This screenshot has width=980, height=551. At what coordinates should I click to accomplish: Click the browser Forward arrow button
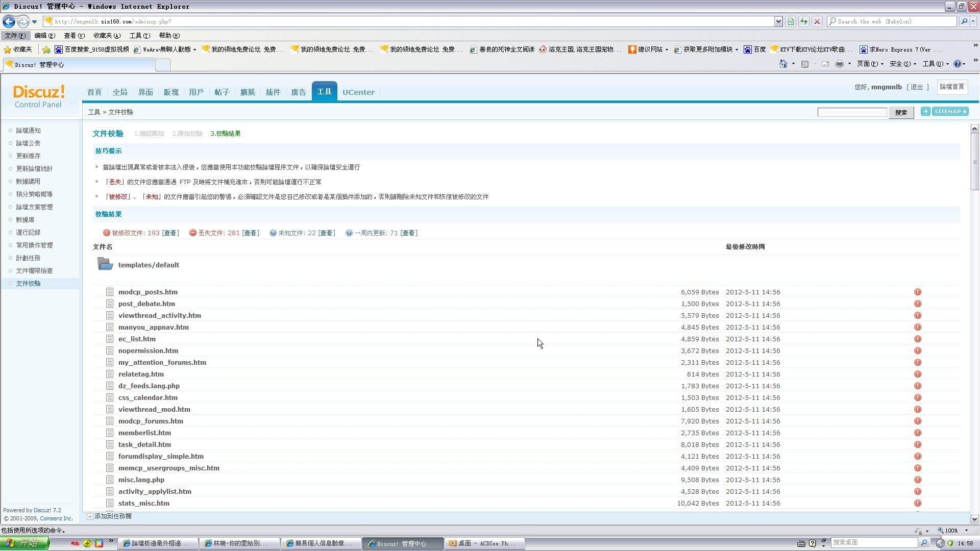(x=23, y=21)
